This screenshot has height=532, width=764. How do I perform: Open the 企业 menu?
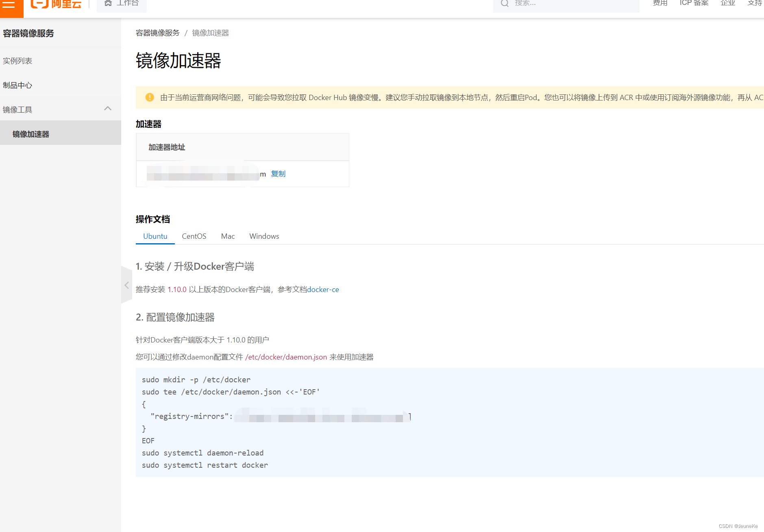click(728, 3)
